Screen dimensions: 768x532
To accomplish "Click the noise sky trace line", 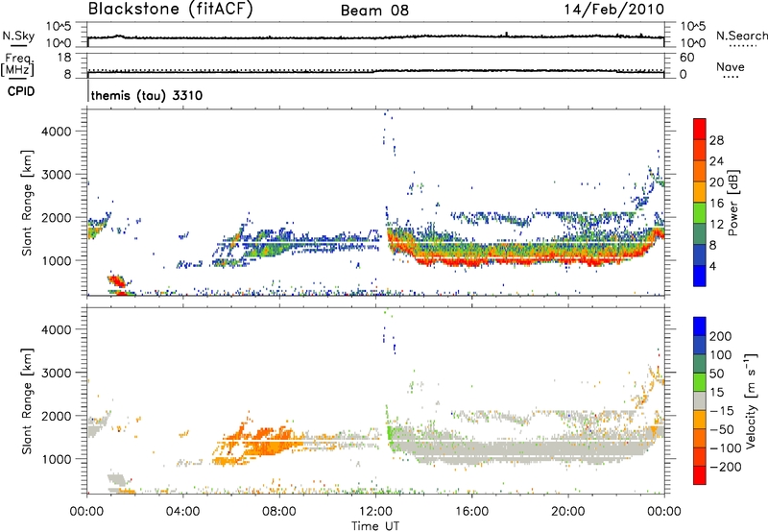I will (375, 37).
